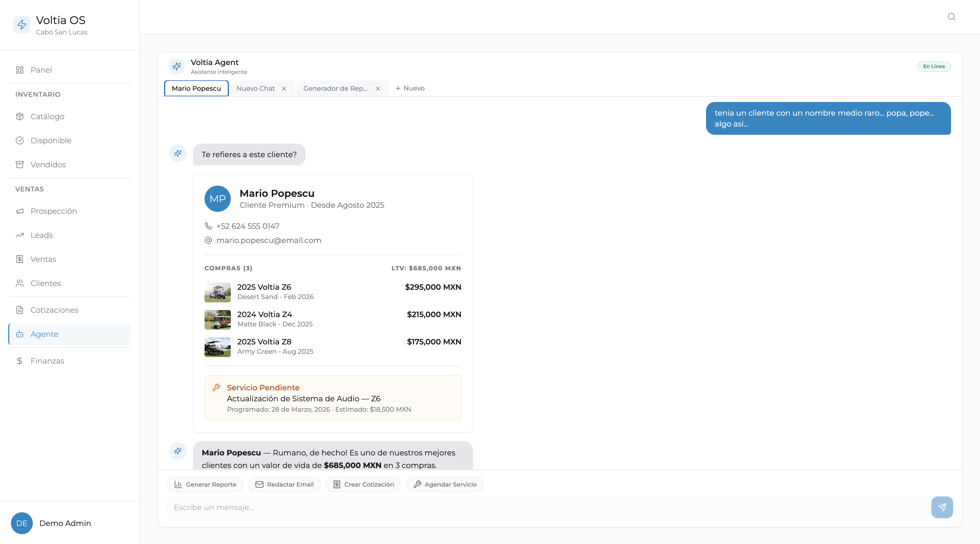Navigate to Prospección

(x=70, y=211)
